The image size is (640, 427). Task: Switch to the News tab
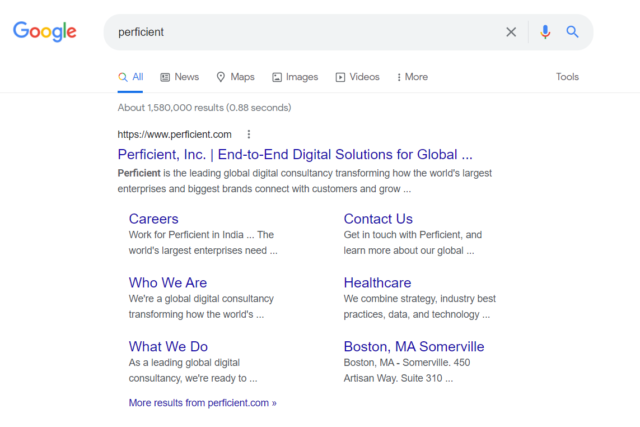180,77
